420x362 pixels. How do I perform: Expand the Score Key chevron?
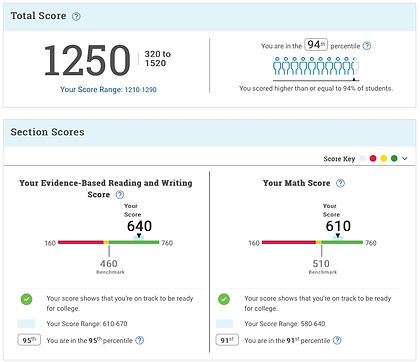(x=405, y=158)
